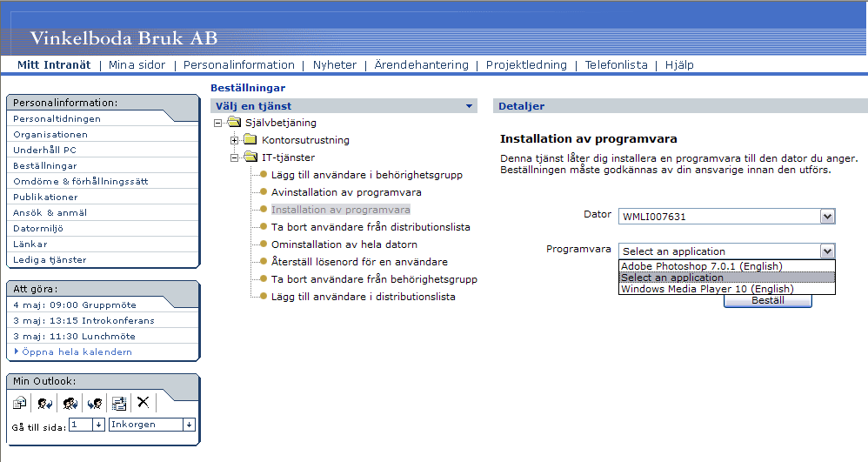
Task: Open the Dator dropdown arrow
Action: point(827,217)
